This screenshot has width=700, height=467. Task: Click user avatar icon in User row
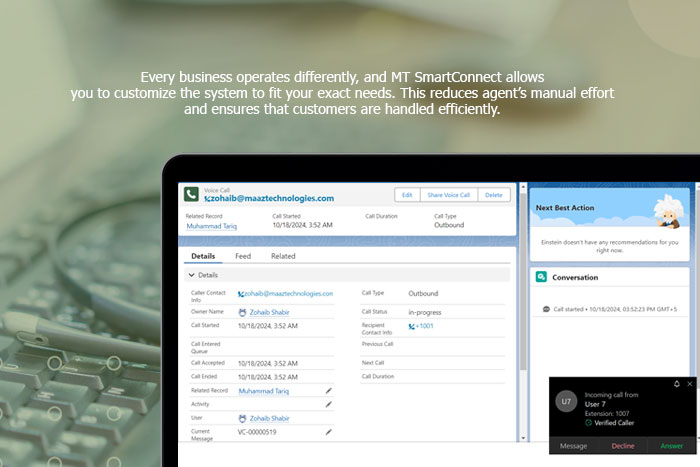[242, 419]
